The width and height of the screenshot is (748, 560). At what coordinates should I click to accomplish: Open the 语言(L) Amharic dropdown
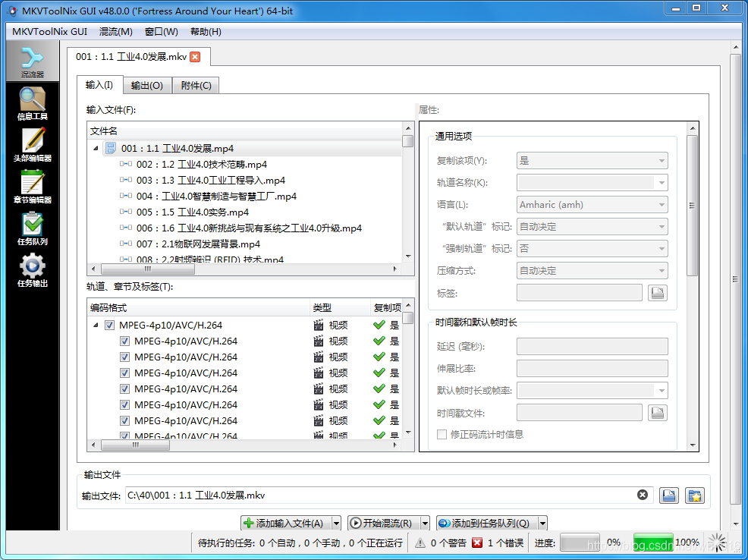point(592,205)
